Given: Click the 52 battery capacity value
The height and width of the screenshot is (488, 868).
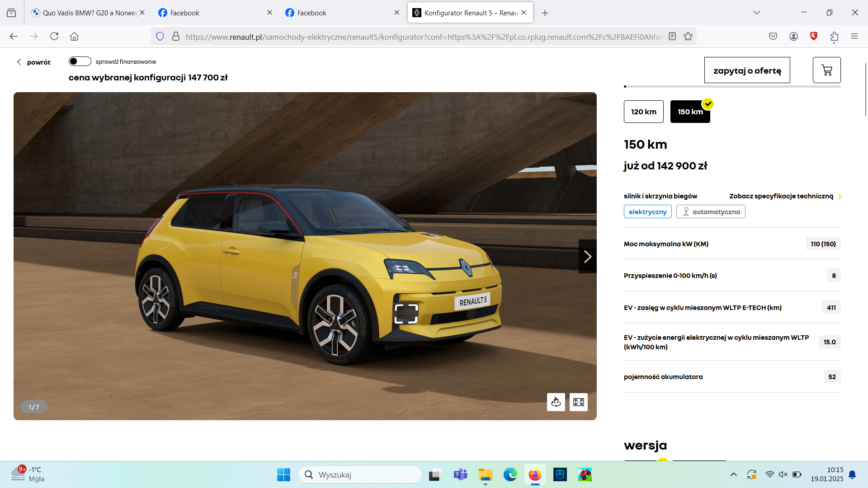Looking at the screenshot, I should point(832,376).
